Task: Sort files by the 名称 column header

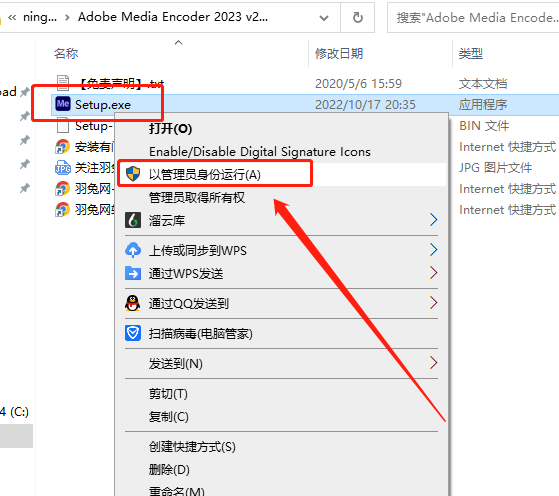Action: (66, 54)
